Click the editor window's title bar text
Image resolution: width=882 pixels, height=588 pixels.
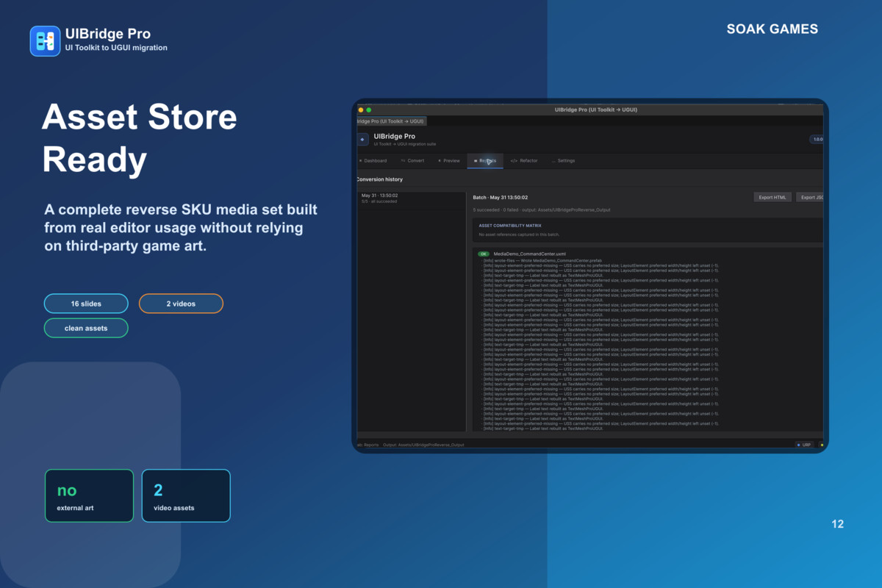[595, 110]
